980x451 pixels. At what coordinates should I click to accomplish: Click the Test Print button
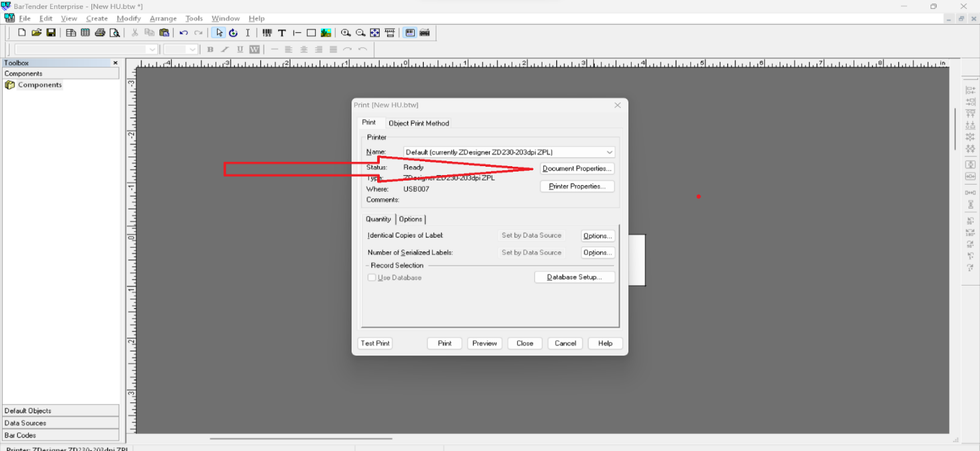coord(375,343)
